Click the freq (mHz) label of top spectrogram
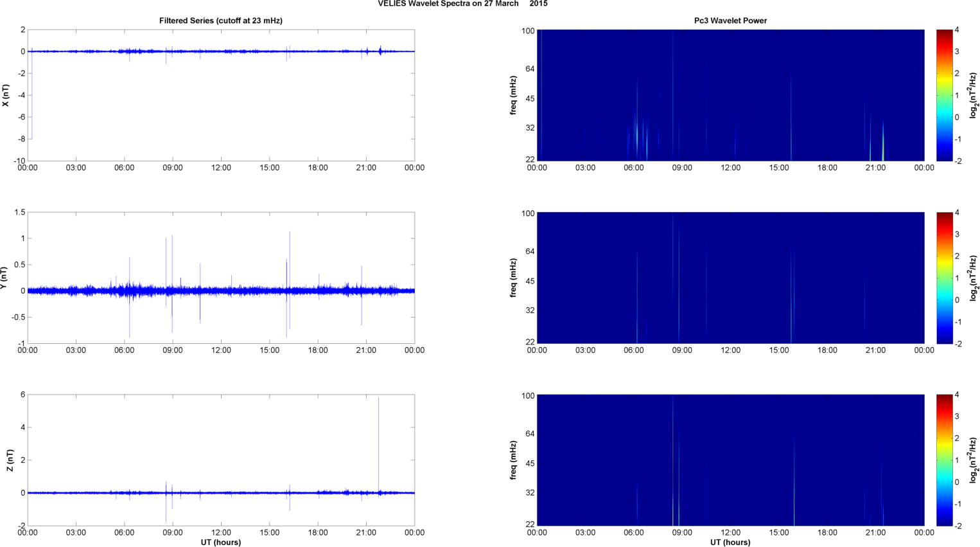The width and height of the screenshot is (980, 547). [x=514, y=95]
